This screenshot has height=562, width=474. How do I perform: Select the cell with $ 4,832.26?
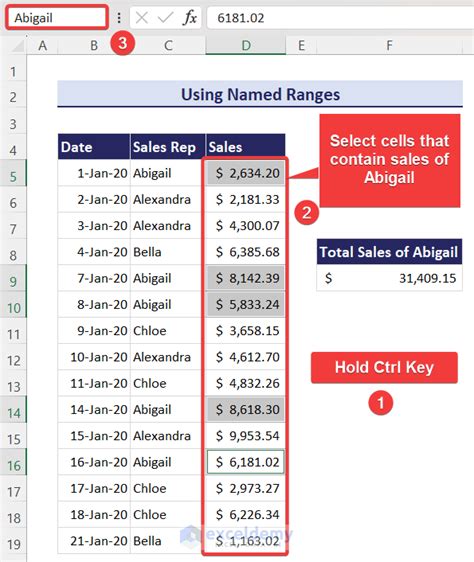click(246, 383)
